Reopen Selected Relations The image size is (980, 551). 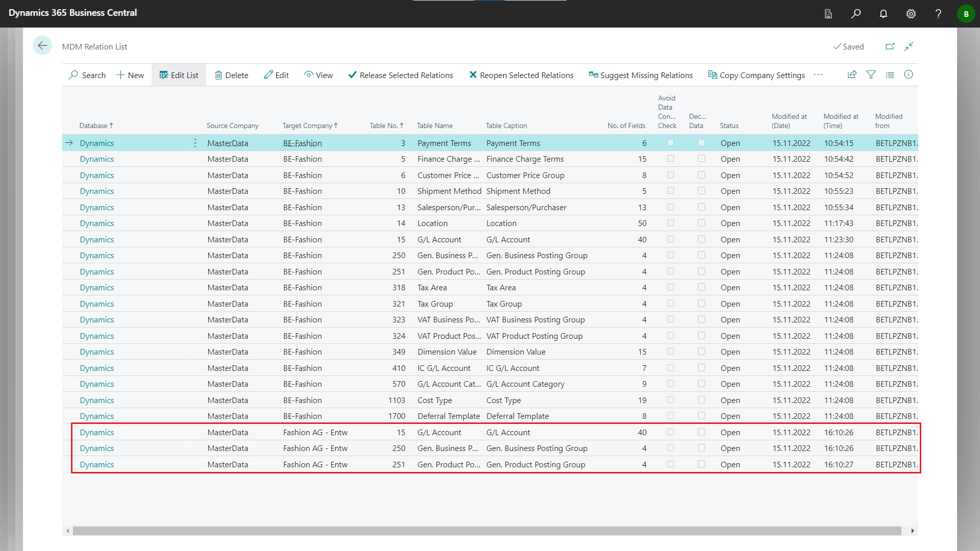[521, 75]
